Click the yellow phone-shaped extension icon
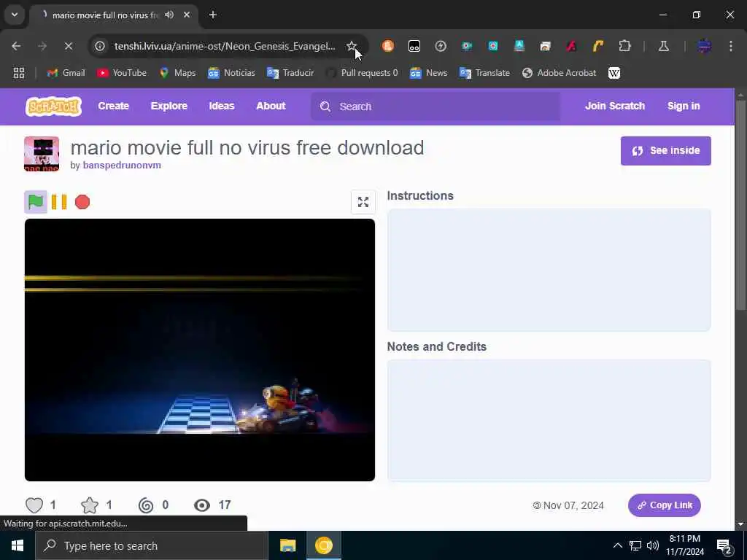Image resolution: width=747 pixels, height=560 pixels. pyautogui.click(x=598, y=46)
